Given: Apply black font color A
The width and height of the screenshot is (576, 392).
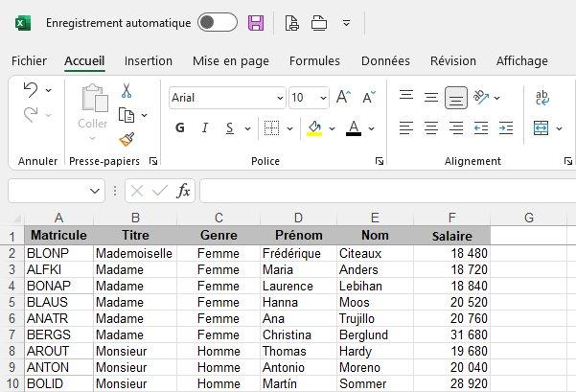Looking at the screenshot, I should pyautogui.click(x=354, y=128).
